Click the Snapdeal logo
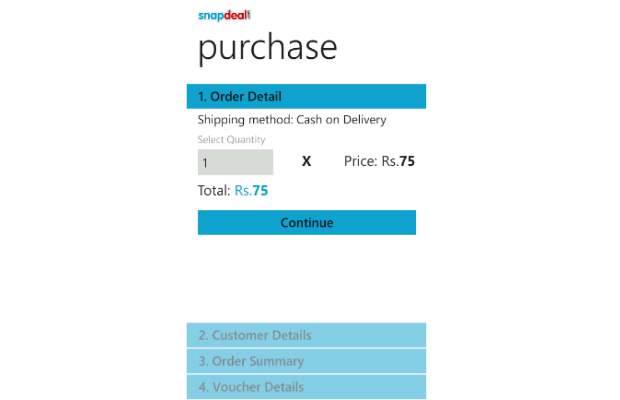Image resolution: width=620 pixels, height=400 pixels. 224,16
